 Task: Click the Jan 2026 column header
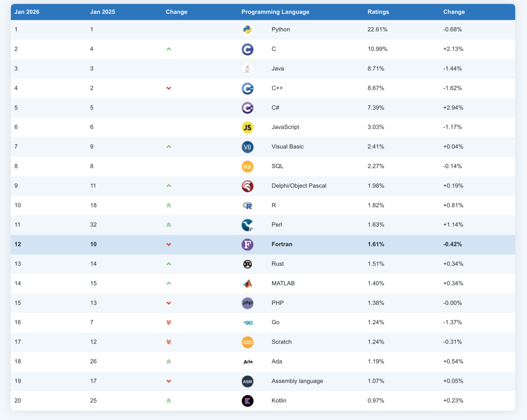[x=27, y=12]
